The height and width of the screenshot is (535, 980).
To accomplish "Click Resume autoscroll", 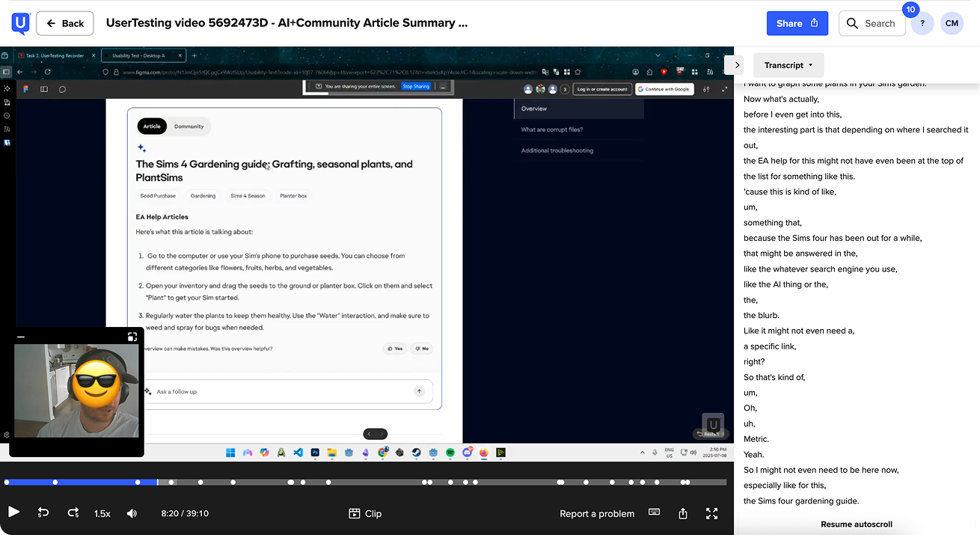I will click(x=857, y=525).
